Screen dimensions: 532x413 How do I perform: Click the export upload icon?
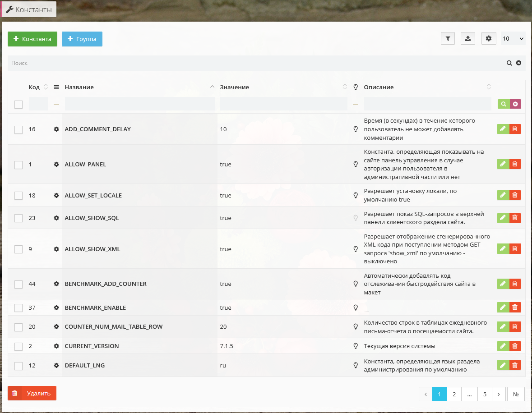click(x=468, y=39)
